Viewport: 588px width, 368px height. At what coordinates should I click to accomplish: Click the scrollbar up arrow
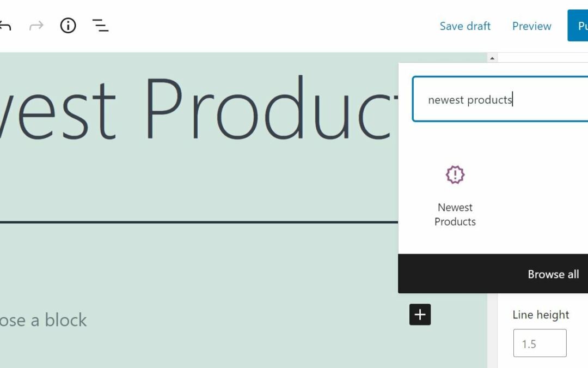click(492, 58)
